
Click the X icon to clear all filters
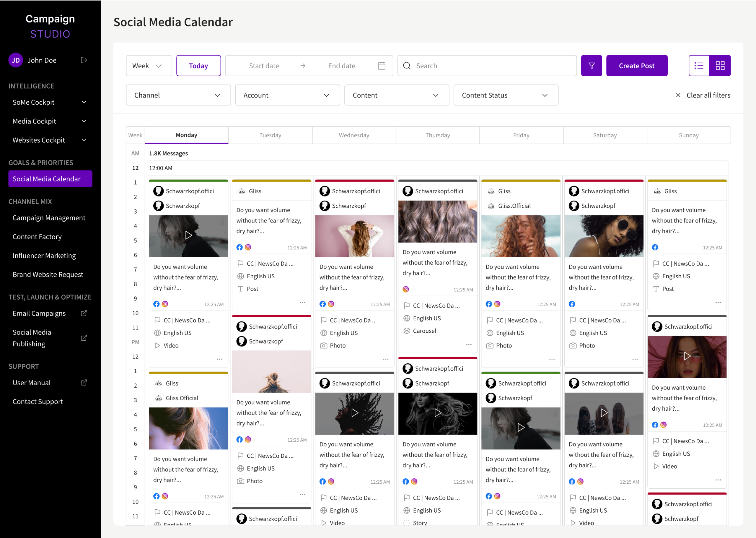[x=678, y=95]
